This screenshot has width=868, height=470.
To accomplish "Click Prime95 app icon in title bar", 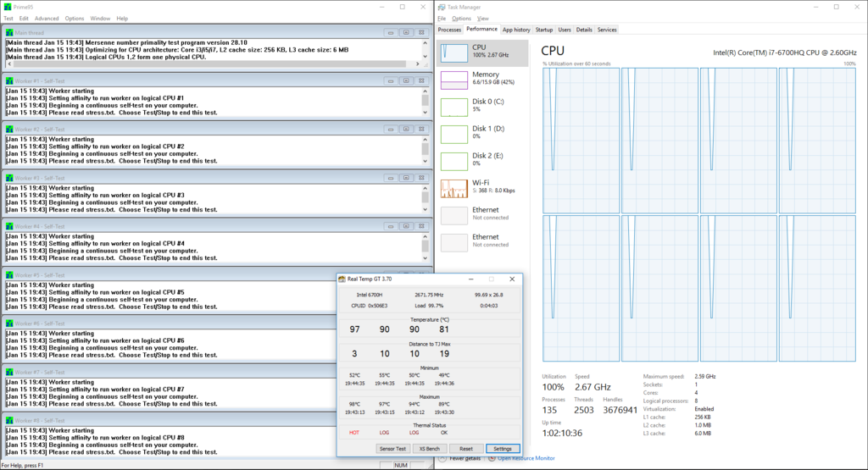I will coord(7,7).
